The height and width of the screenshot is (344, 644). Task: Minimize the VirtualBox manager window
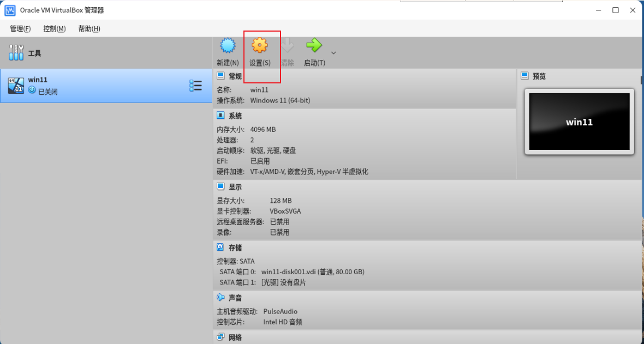598,10
